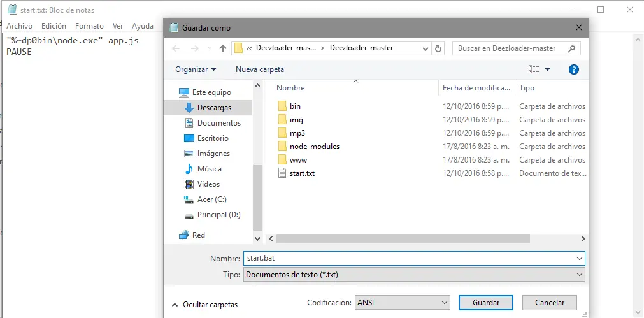This screenshot has height=318, width=644.
Task: Expand the Nombre filename dropdown arrow
Action: coord(580,259)
